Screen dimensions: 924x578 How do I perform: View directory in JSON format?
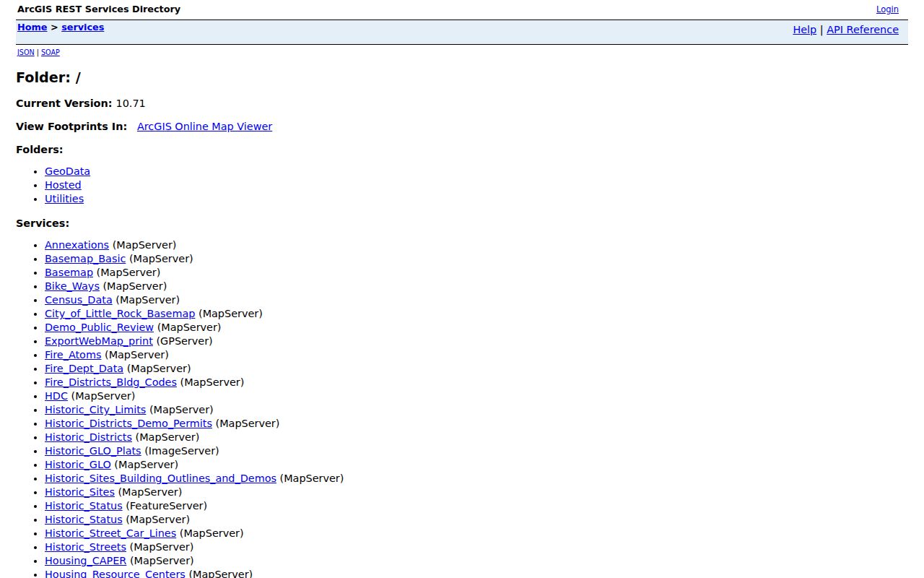pos(25,53)
